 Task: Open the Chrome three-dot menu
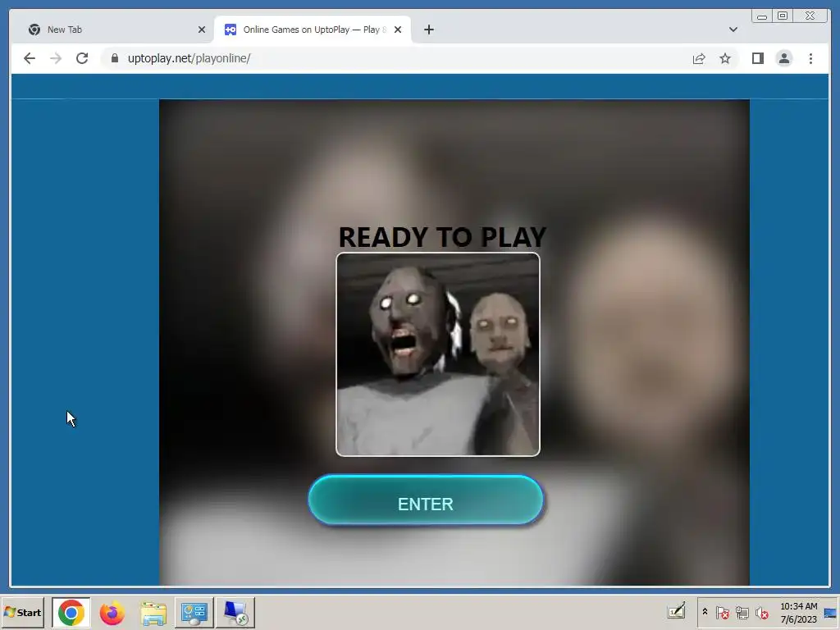[810, 58]
